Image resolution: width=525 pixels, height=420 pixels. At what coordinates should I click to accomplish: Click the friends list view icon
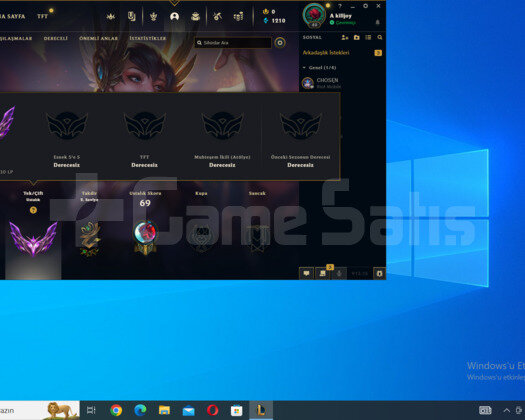(368, 38)
